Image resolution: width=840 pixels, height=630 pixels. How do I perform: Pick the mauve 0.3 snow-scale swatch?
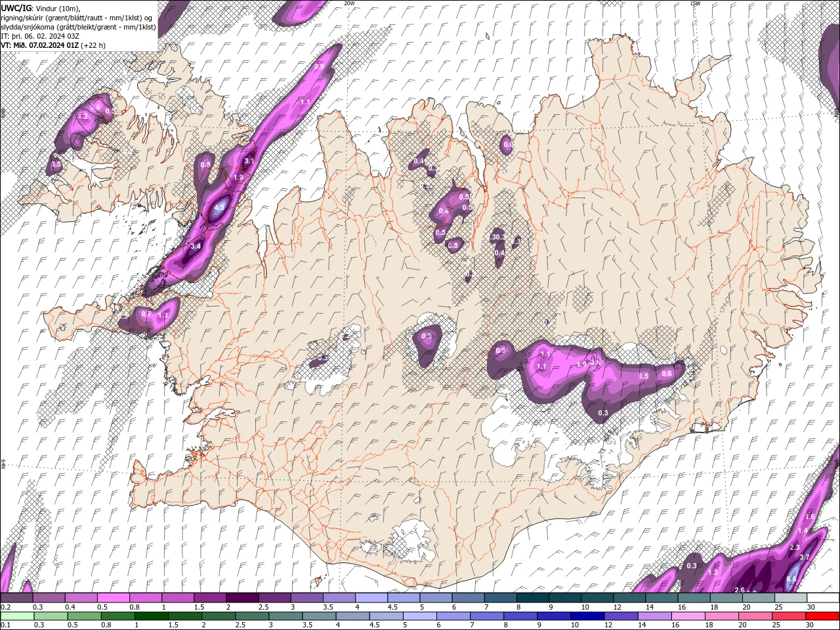pyautogui.click(x=49, y=598)
